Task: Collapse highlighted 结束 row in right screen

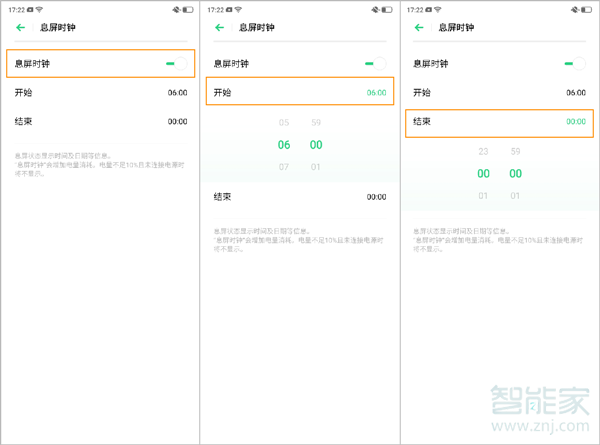Action: [499, 121]
